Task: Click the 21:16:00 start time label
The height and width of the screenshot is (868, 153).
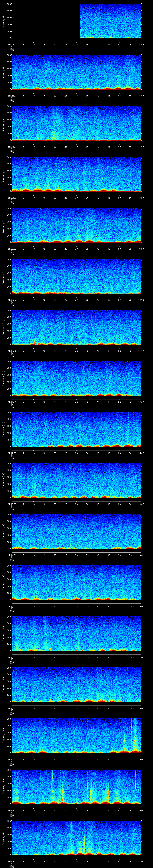Action: (12, 657)
